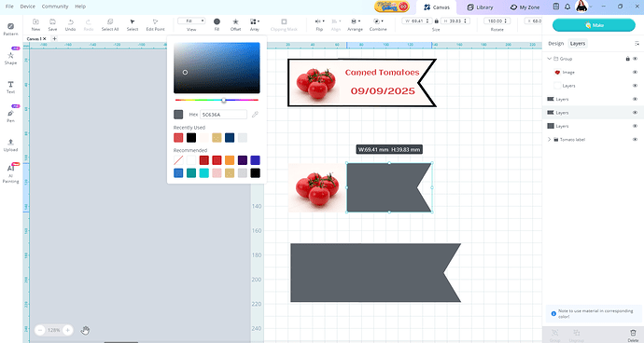Screen dimensions: 644x343
Task: Click the Save toolbar icon
Action: click(x=52, y=24)
